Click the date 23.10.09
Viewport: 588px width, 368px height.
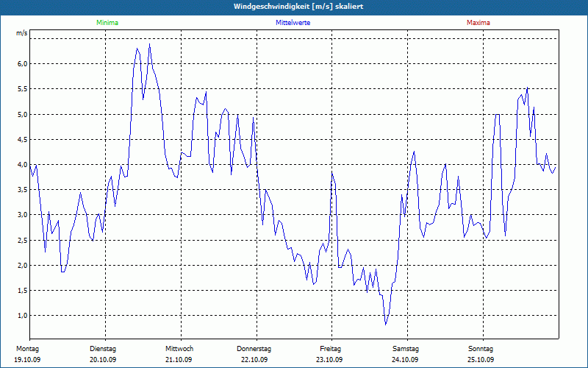click(x=329, y=359)
